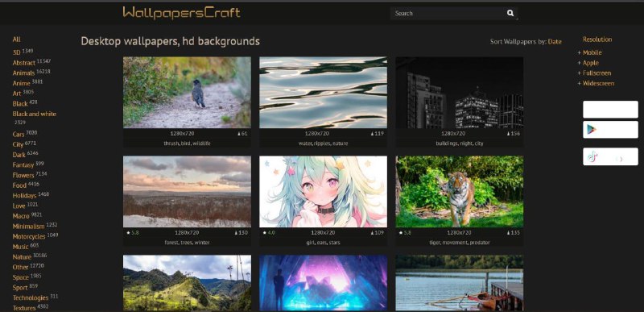Image resolution: width=644 pixels, height=312 pixels.
Task: Select the Animals category
Action: (23, 73)
